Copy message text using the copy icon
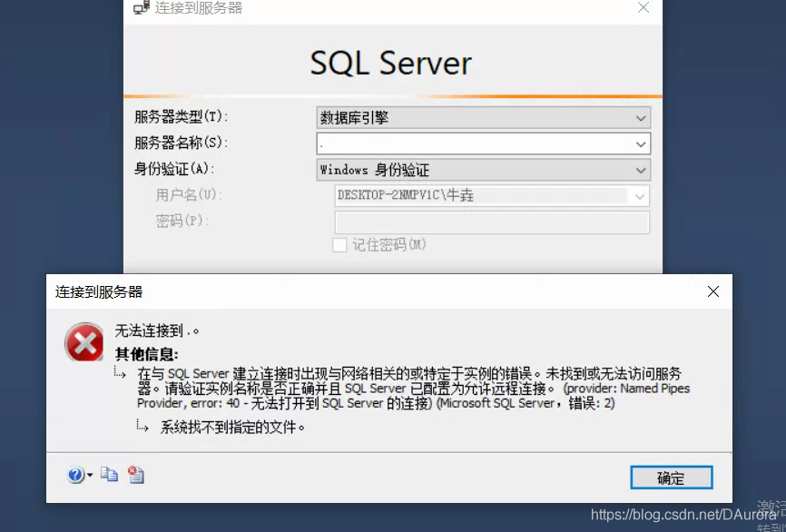Image resolution: width=786 pixels, height=532 pixels. 109,474
